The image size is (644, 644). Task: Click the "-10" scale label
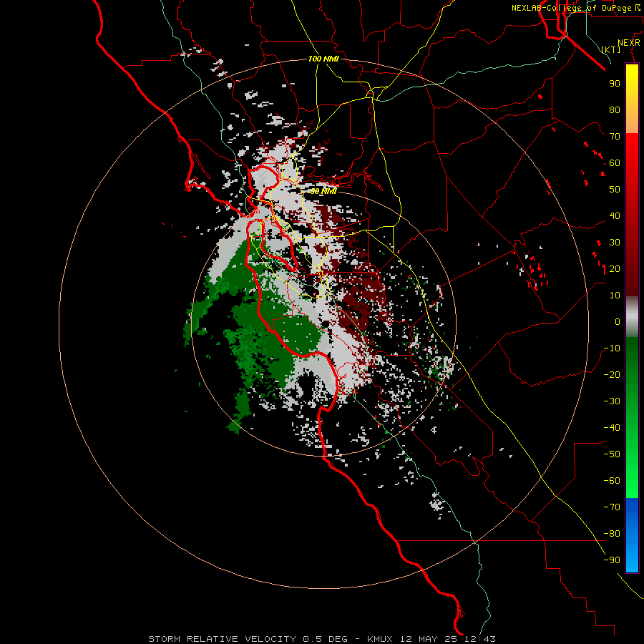point(612,348)
